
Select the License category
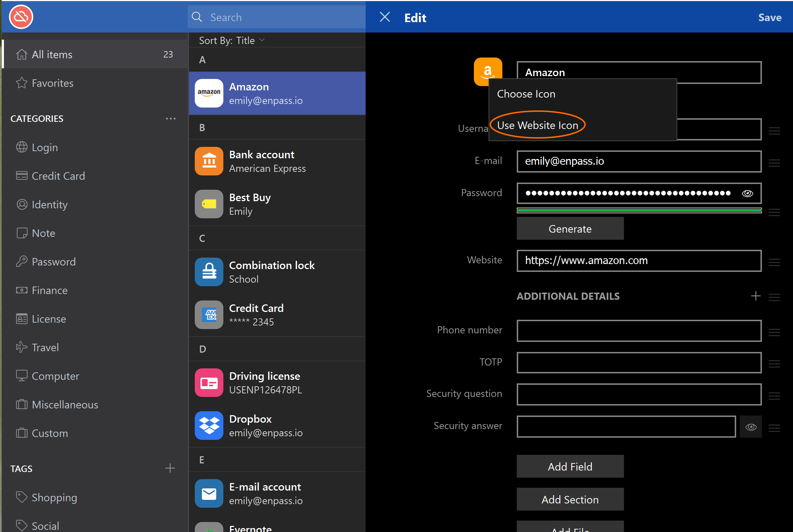click(95, 319)
